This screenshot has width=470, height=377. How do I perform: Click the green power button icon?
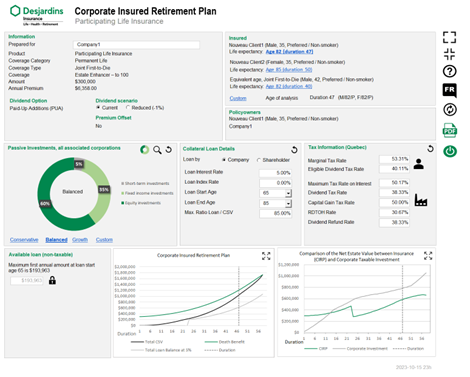[450, 151]
